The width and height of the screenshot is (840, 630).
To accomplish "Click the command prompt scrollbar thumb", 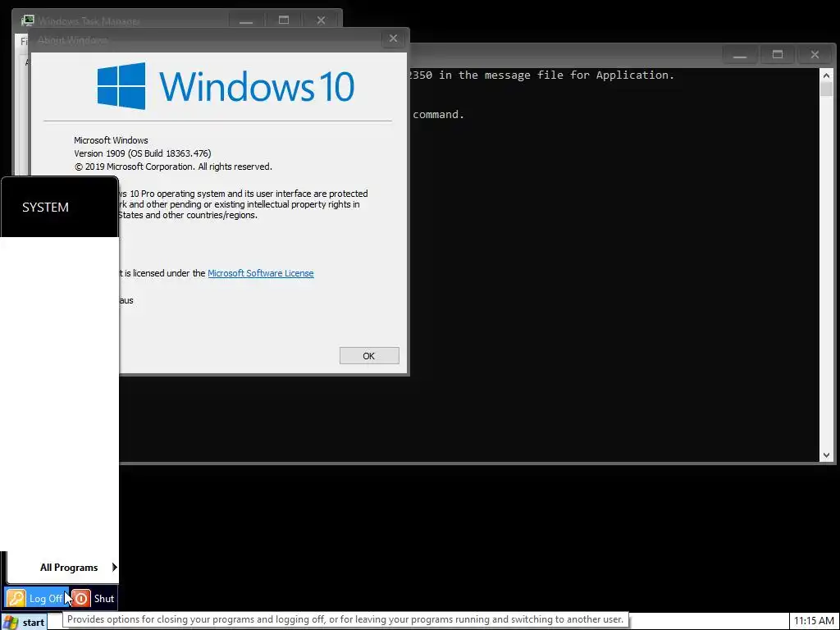I will click(826, 89).
